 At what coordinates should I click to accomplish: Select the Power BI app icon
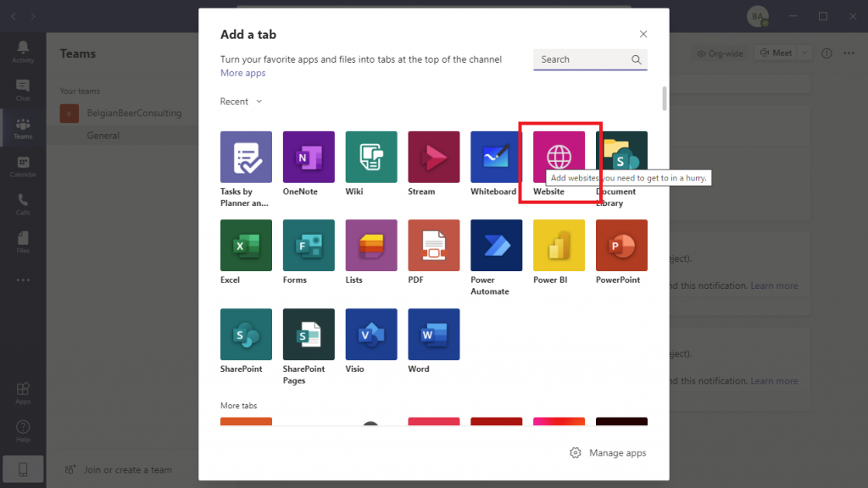pos(559,245)
